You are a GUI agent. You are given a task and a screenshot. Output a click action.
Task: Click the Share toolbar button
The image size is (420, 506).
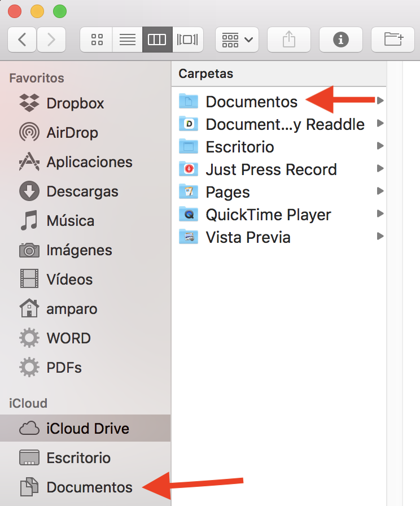(288, 39)
